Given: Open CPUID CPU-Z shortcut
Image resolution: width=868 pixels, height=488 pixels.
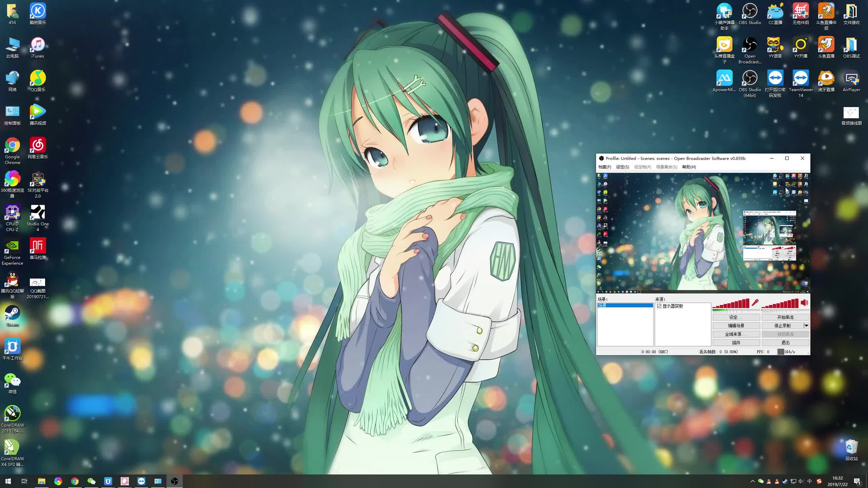Looking at the screenshot, I should [x=13, y=213].
